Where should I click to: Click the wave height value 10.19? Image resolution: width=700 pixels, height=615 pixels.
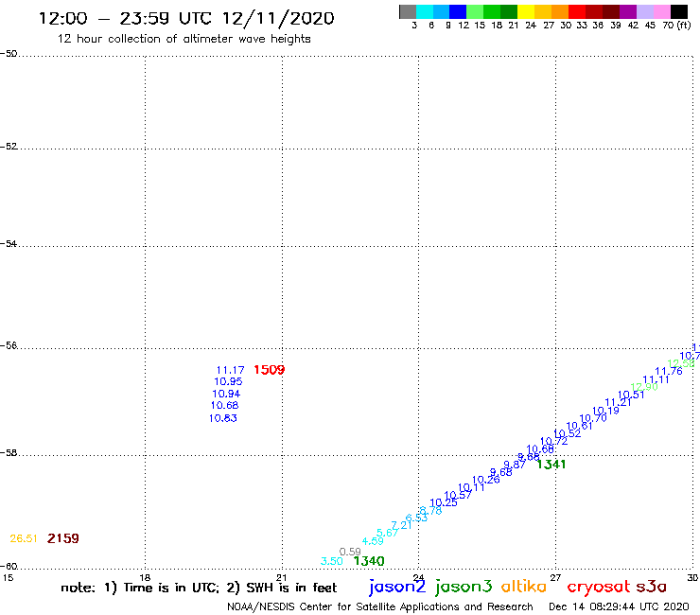[x=605, y=411]
